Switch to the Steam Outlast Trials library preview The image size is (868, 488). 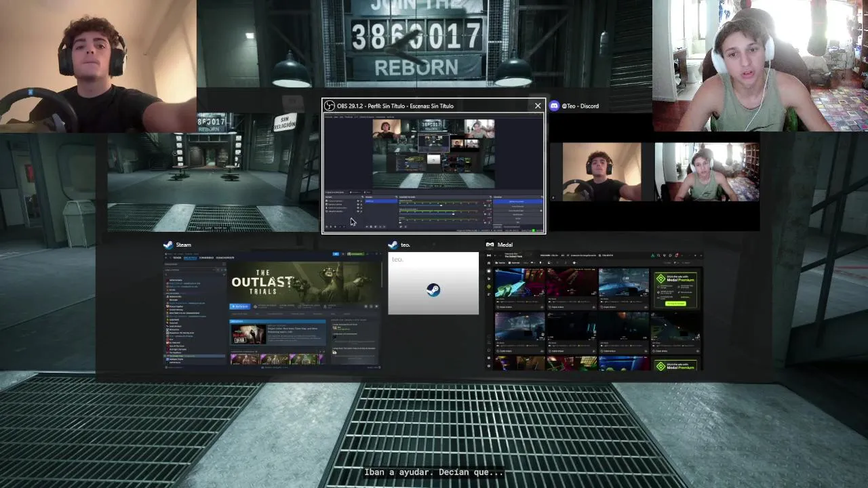pyautogui.click(x=273, y=310)
